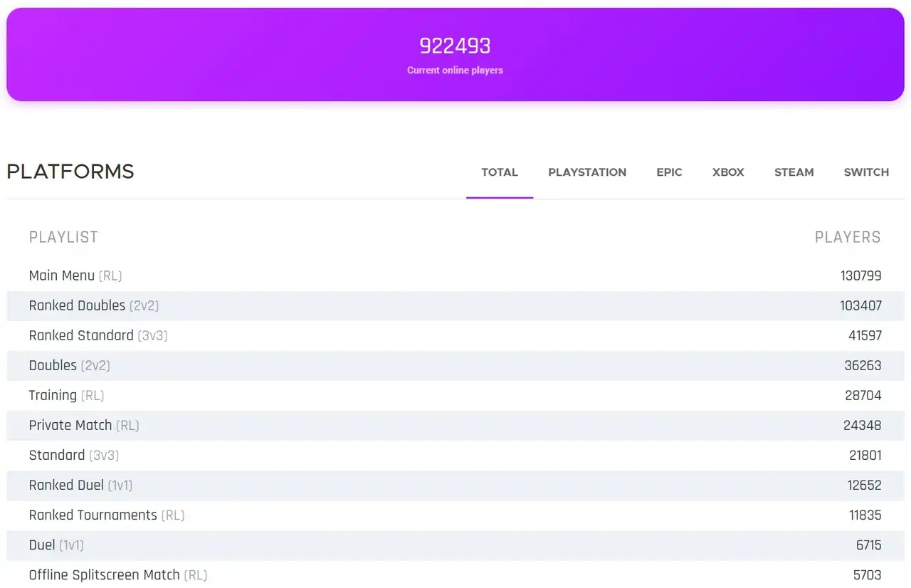This screenshot has width=911, height=588.
Task: Click the 28704 players value
Action: click(x=863, y=395)
